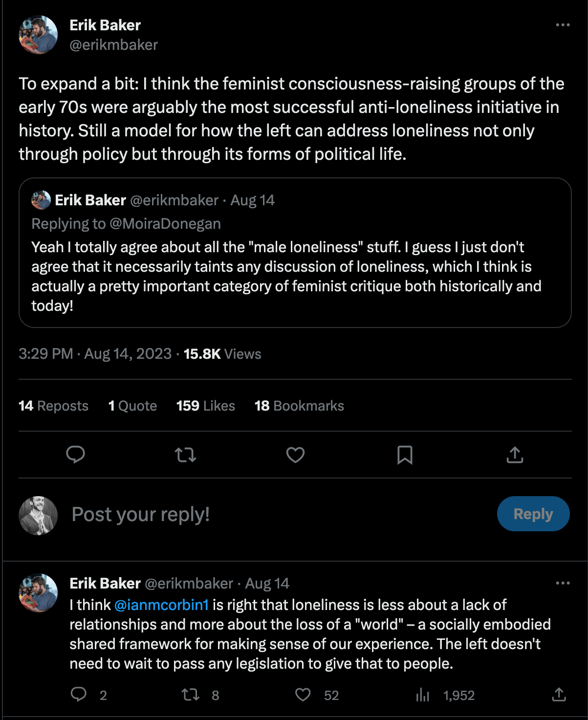This screenshot has height=720, width=588.
Task: Share the reply tweet about loneliness
Action: pos(559,695)
